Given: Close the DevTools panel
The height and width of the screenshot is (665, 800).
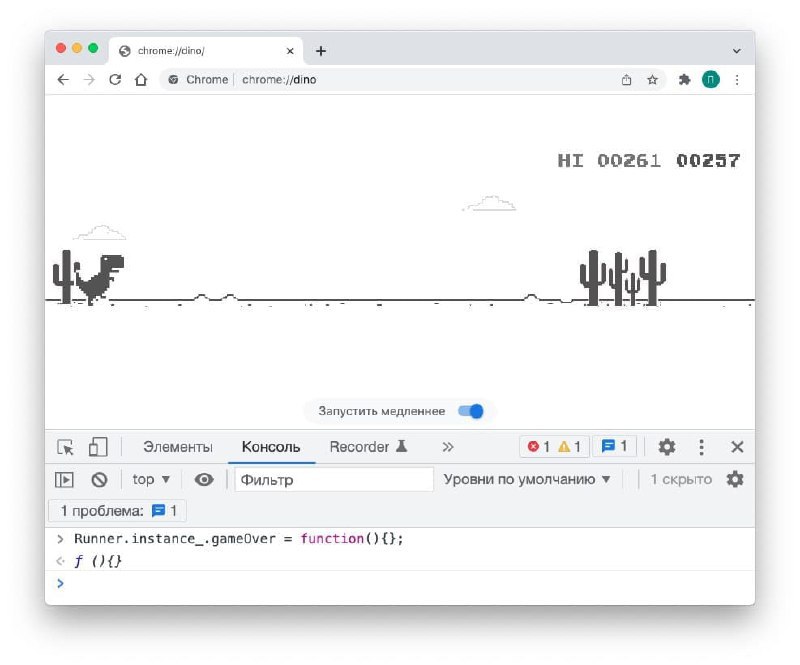Looking at the screenshot, I should pos(737,447).
